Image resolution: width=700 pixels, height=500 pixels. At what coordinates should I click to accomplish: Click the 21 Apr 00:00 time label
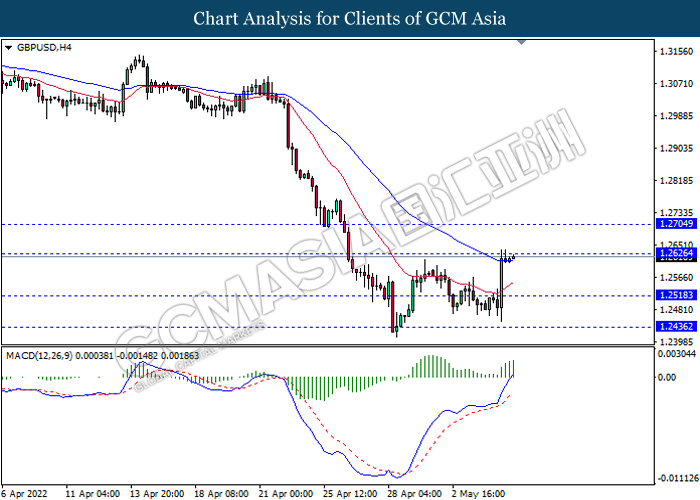(x=286, y=494)
